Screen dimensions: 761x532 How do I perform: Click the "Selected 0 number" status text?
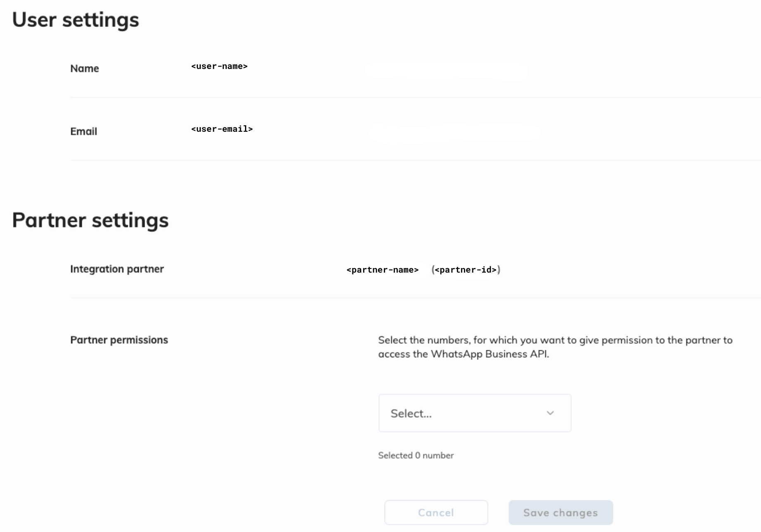[416, 456]
